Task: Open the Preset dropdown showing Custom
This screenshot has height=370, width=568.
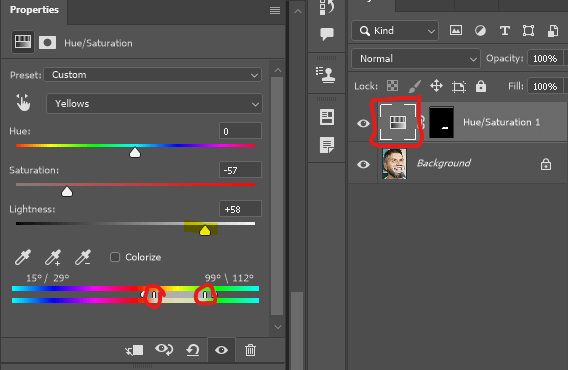Action: coord(153,75)
